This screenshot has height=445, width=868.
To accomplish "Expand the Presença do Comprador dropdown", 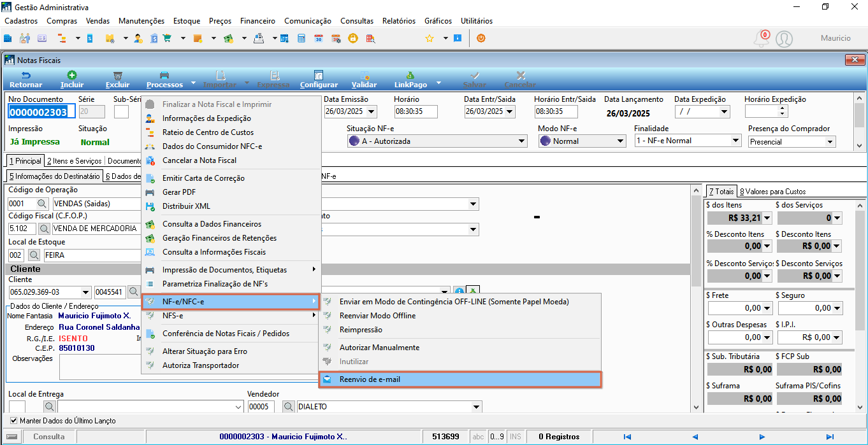I will 792,141.
